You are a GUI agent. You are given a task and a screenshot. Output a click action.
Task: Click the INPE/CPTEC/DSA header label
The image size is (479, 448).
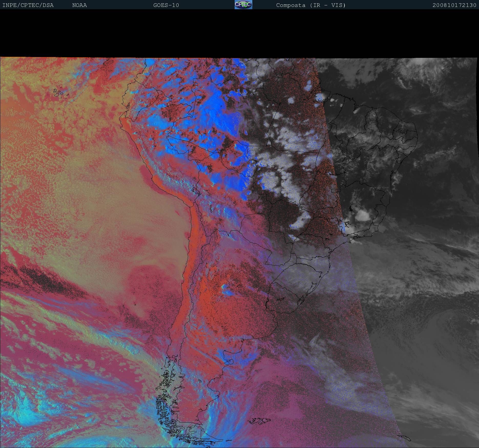pos(28,5)
